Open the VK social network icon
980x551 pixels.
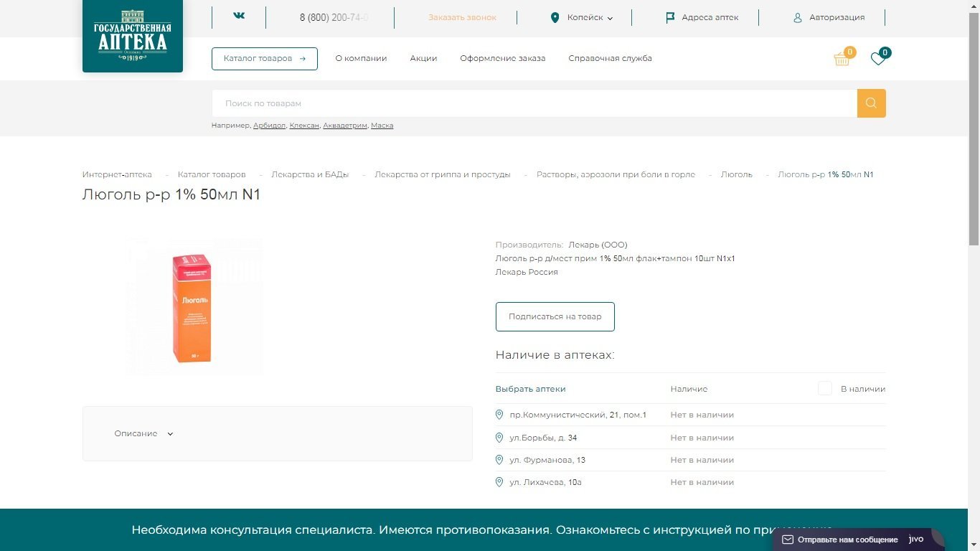239,16
